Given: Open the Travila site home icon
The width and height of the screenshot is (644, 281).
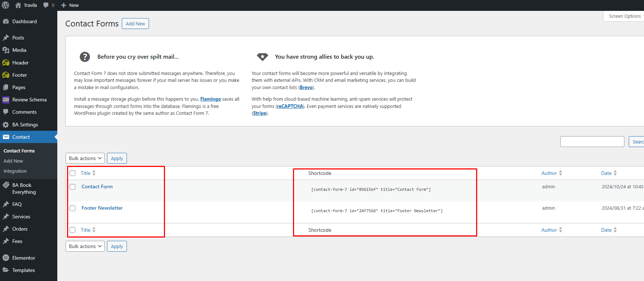Looking at the screenshot, I should click(x=18, y=5).
